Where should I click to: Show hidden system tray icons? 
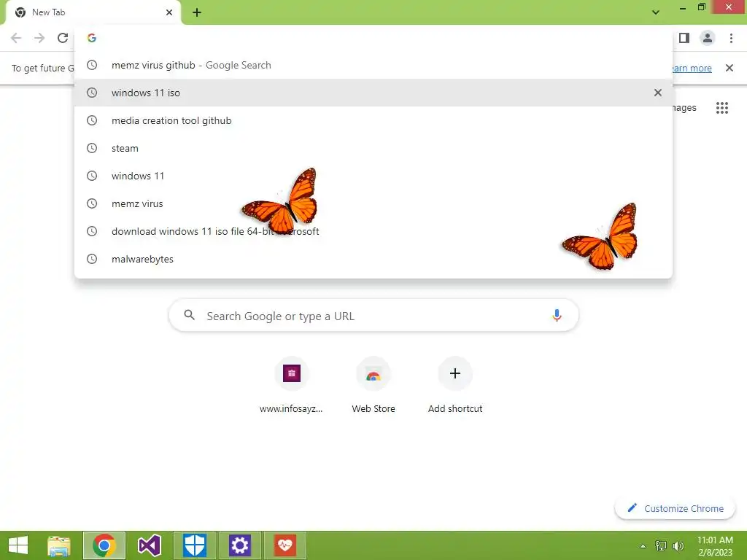pyautogui.click(x=643, y=546)
